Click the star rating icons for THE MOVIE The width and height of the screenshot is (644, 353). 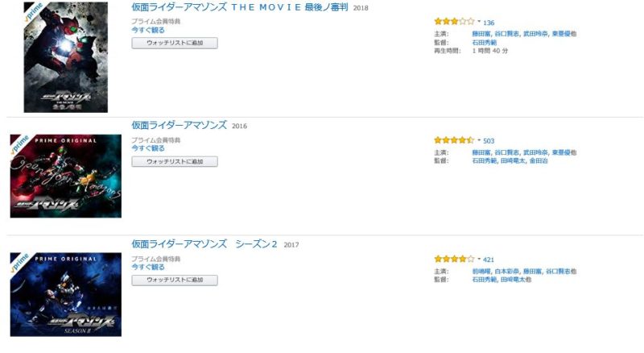[454, 22]
